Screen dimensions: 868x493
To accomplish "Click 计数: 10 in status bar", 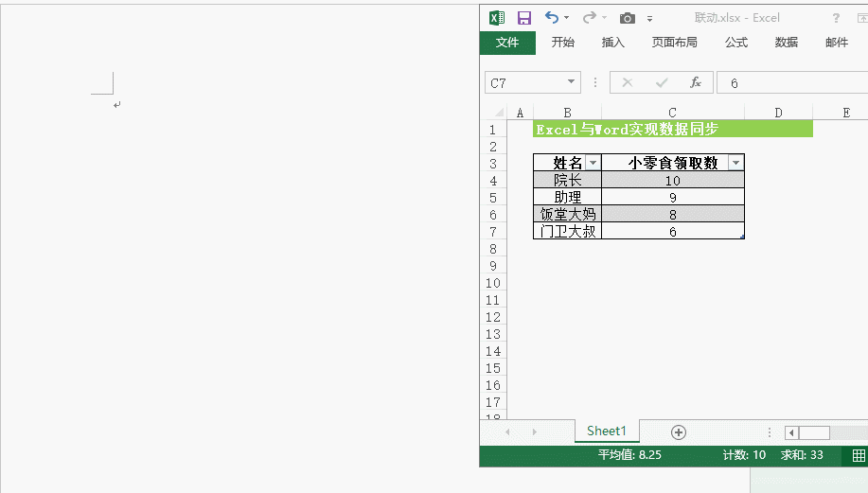I will 744,455.
